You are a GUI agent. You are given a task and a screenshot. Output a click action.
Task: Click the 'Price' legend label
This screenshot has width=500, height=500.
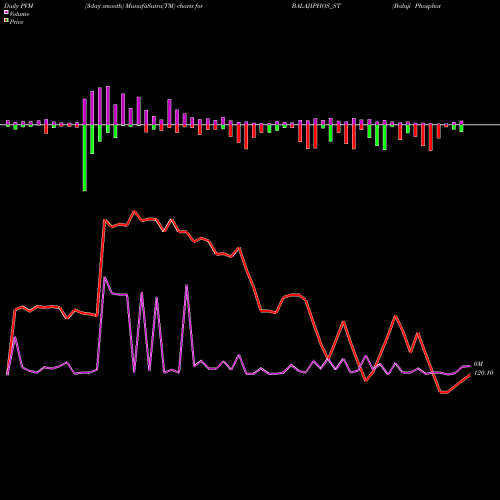[16, 22]
